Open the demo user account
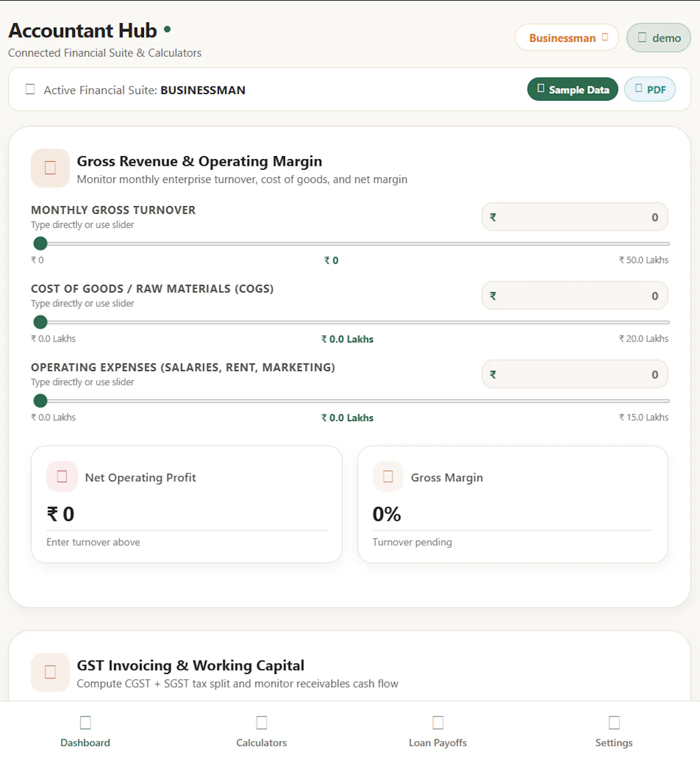This screenshot has height=758, width=700. pyautogui.click(x=658, y=38)
